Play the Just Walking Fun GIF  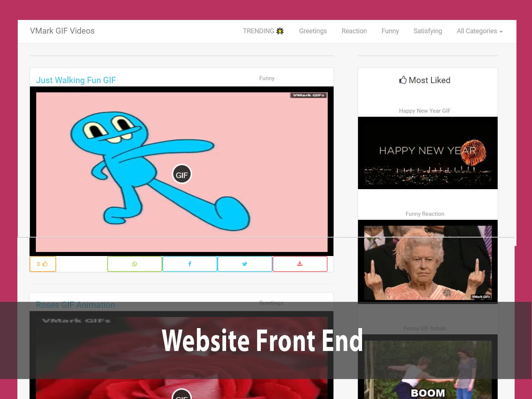tap(182, 174)
